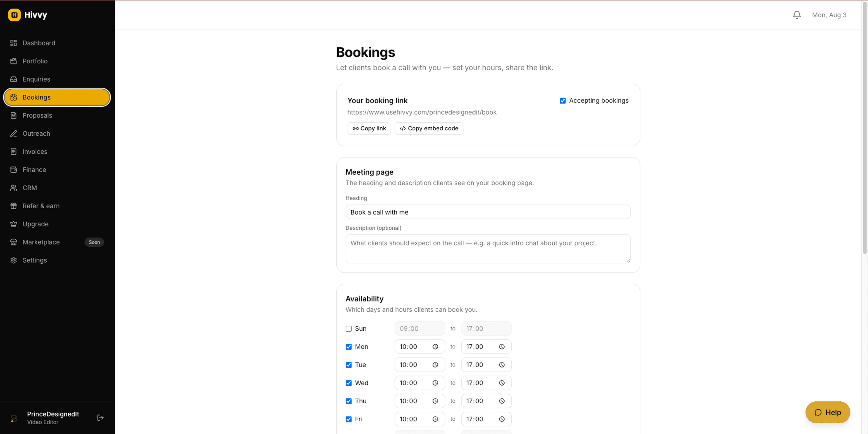This screenshot has width=868, height=434.
Task: Click the Hivvy brand name
Action: pos(36,15)
